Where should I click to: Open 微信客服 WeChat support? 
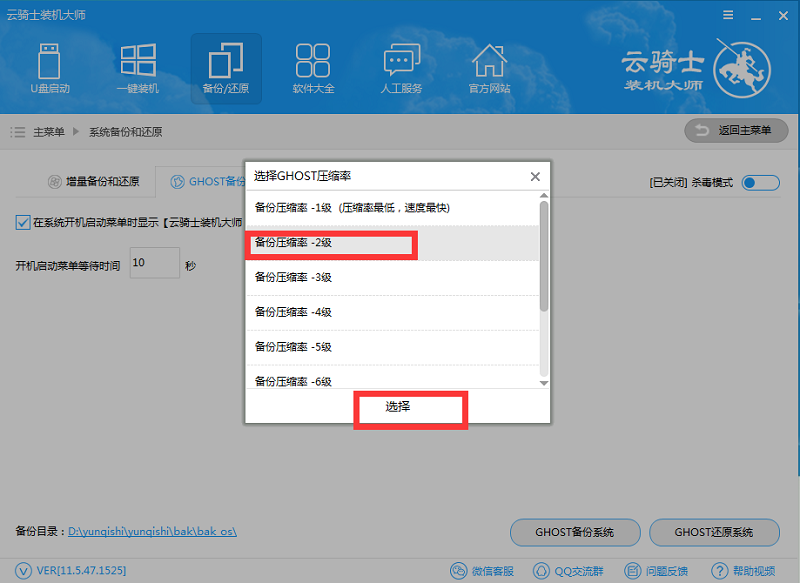482,571
